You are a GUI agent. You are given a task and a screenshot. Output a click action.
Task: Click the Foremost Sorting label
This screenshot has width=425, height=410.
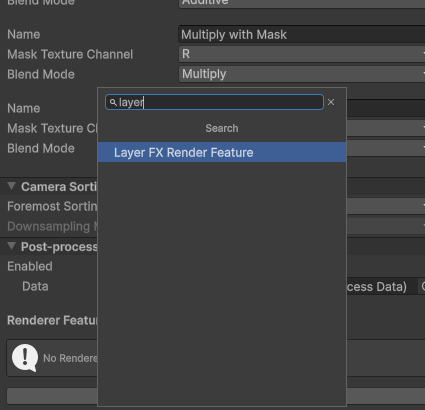pyautogui.click(x=52, y=206)
